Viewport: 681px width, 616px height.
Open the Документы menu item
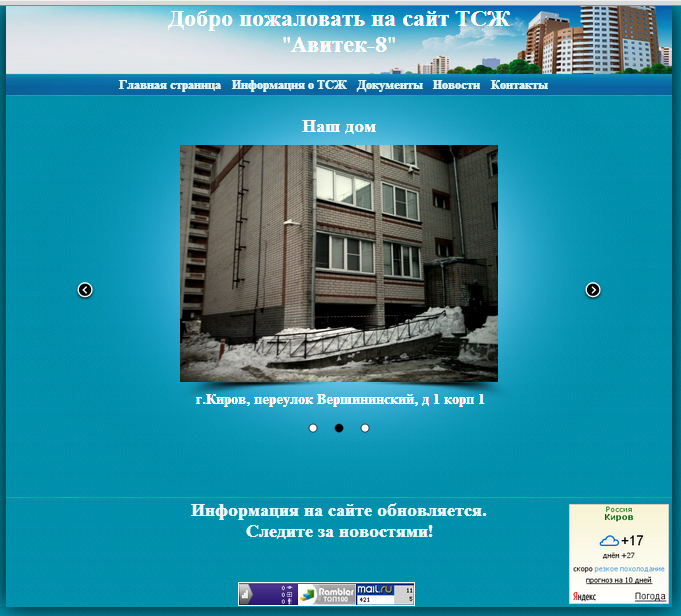coord(390,85)
